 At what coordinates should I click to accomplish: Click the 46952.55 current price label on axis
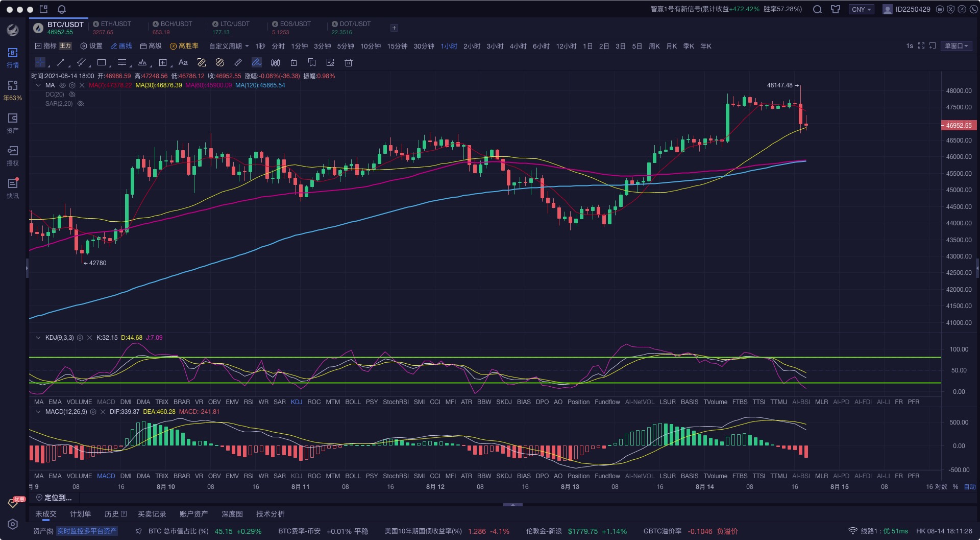tap(959, 125)
